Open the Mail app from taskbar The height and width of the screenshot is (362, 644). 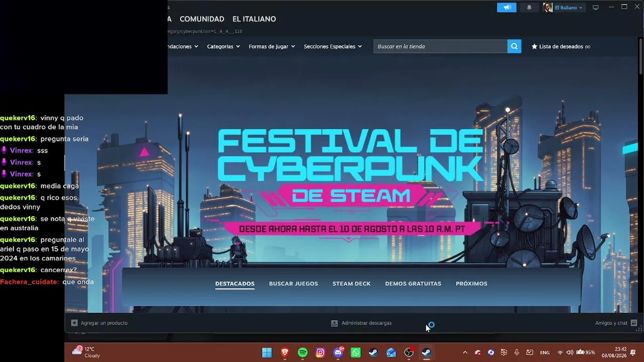coord(391,352)
